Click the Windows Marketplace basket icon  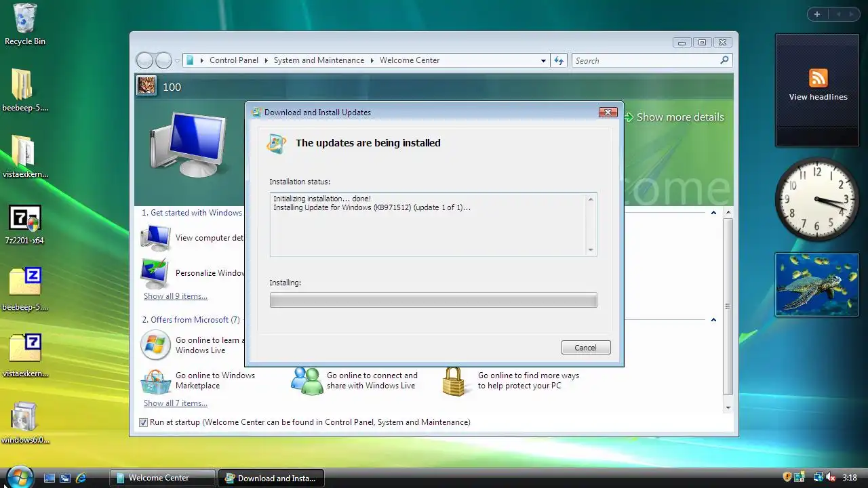coord(155,381)
